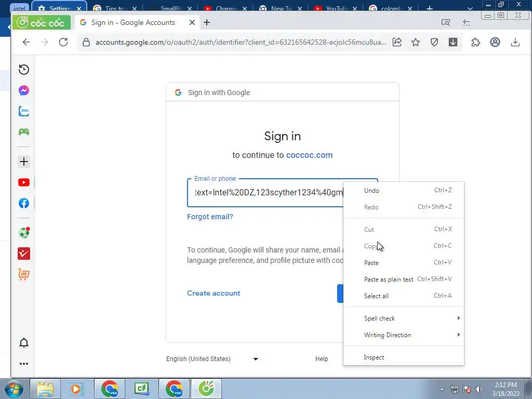Reload the Google sign in page
This screenshot has height=399, width=532.
click(63, 42)
